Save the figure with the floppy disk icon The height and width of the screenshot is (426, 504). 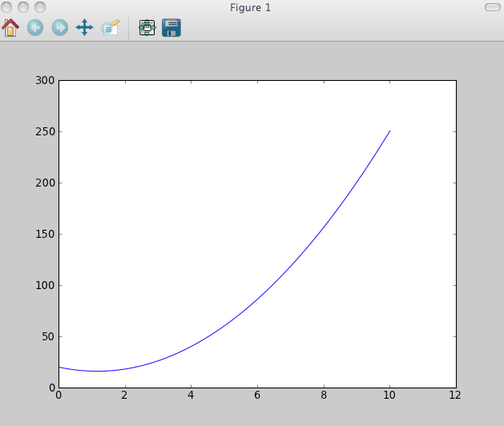point(171,28)
